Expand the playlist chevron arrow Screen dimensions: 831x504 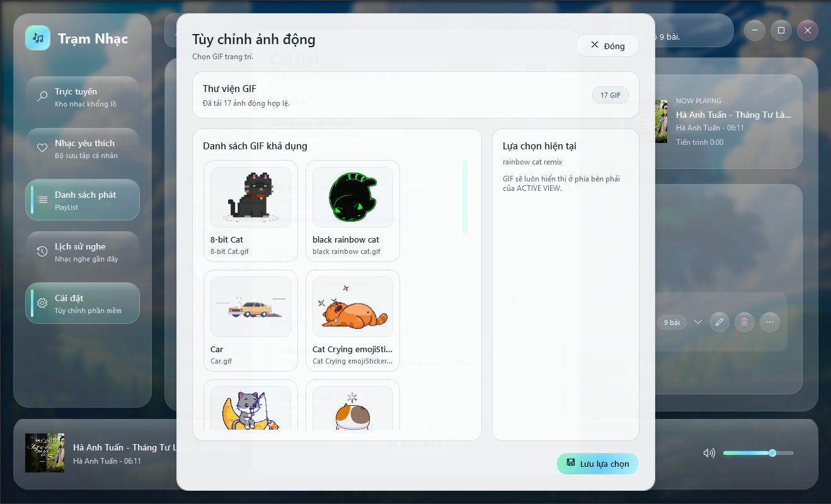(697, 322)
